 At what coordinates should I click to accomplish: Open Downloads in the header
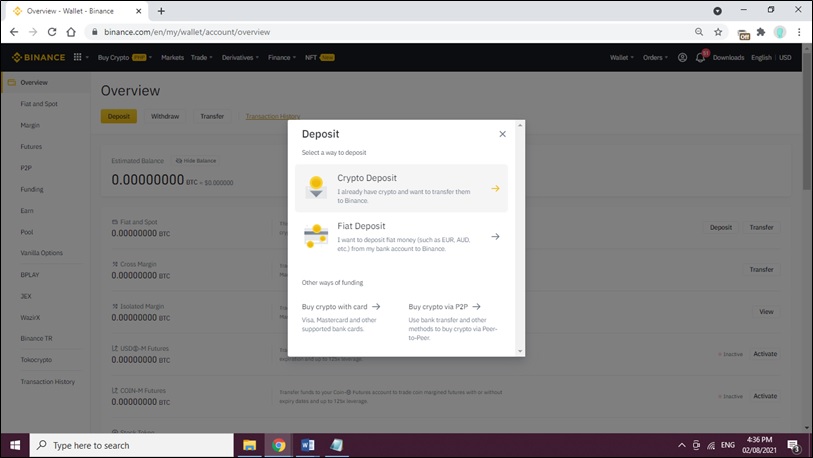[728, 58]
